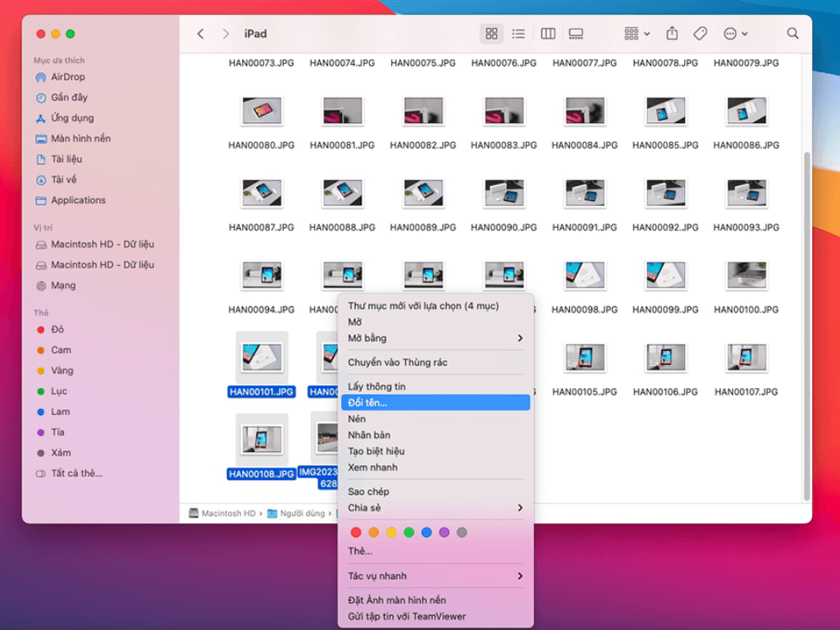The image size is (840, 630).
Task: Open the group-by dropdown in toolbar
Action: coord(637,34)
